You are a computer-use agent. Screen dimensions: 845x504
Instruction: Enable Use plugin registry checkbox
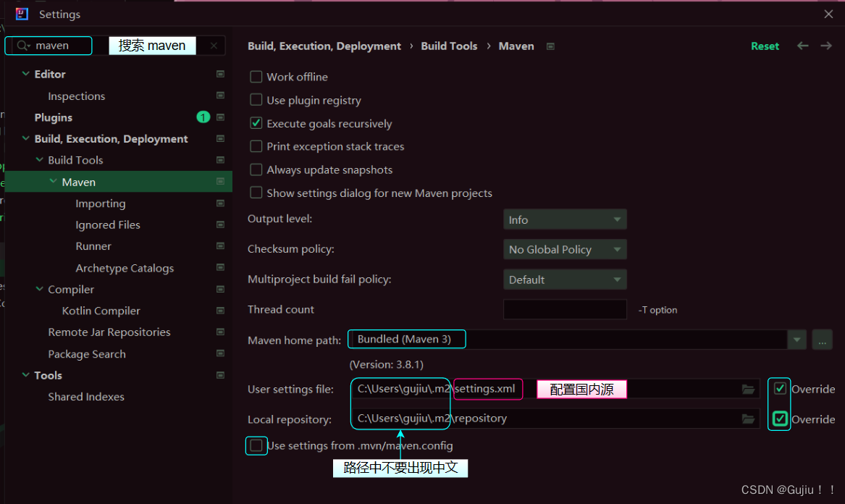(x=256, y=100)
